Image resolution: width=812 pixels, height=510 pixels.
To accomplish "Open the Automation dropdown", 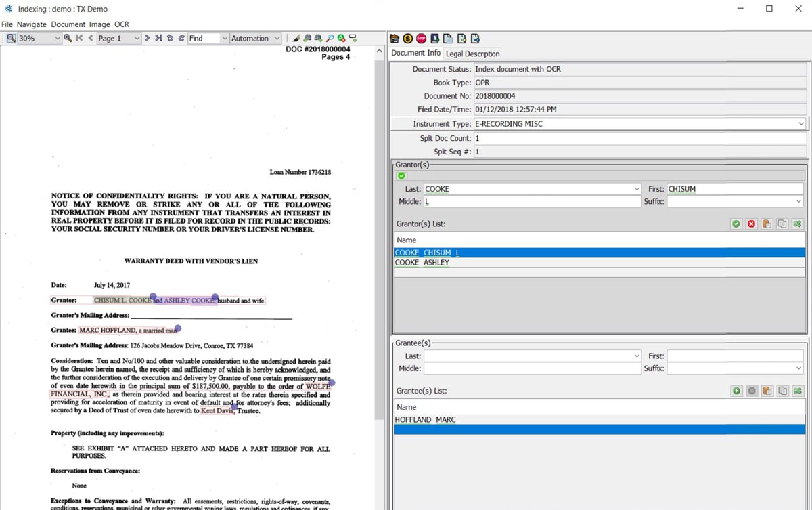I will (x=277, y=39).
